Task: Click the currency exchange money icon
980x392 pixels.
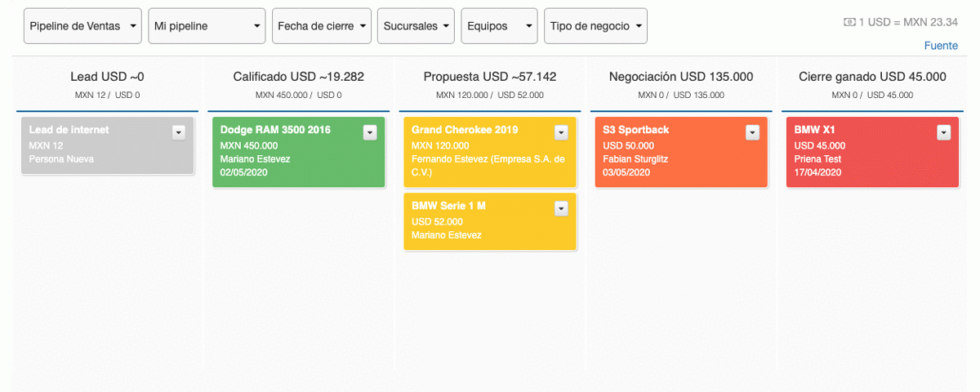Action: 849,22
